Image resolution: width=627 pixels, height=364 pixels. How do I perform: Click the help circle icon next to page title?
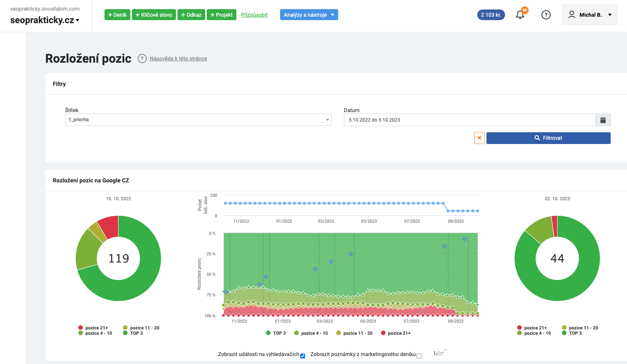[142, 59]
